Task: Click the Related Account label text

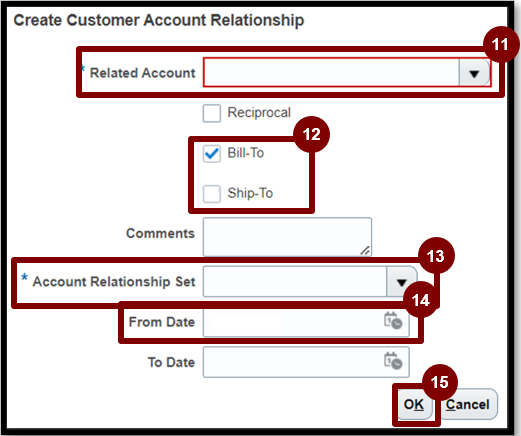Action: click(x=143, y=73)
